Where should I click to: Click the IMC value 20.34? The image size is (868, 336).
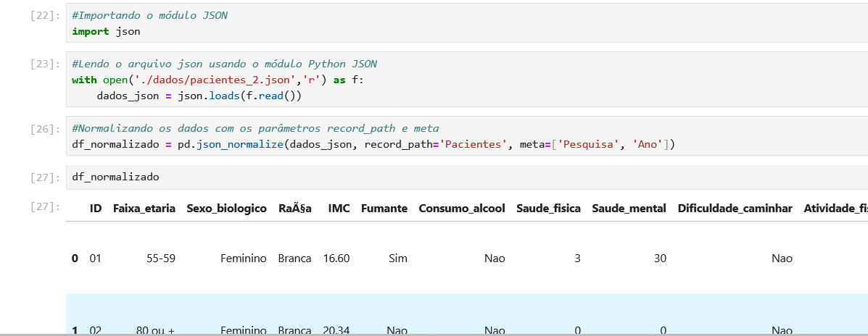pyautogui.click(x=336, y=330)
